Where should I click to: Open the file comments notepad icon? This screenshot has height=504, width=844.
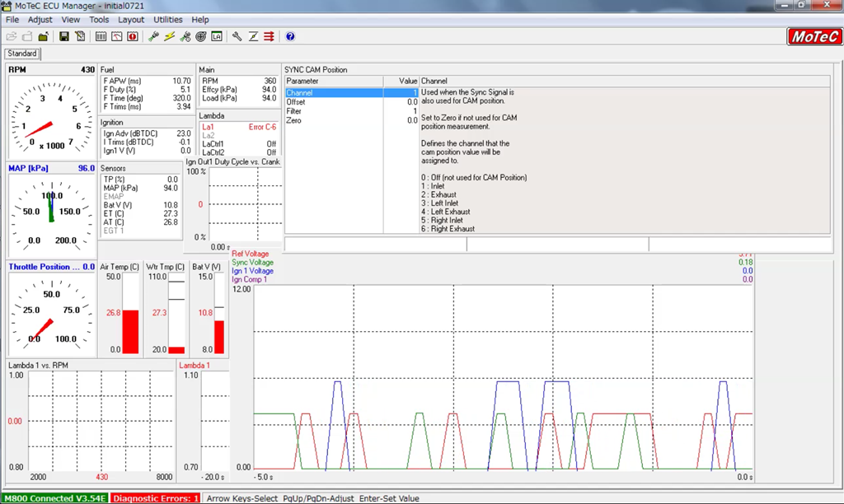point(80,36)
